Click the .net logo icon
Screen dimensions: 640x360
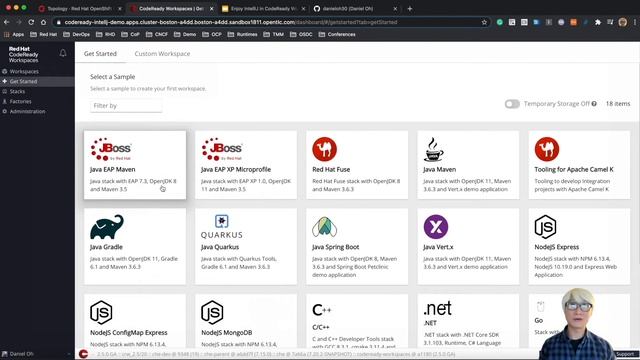(438, 309)
